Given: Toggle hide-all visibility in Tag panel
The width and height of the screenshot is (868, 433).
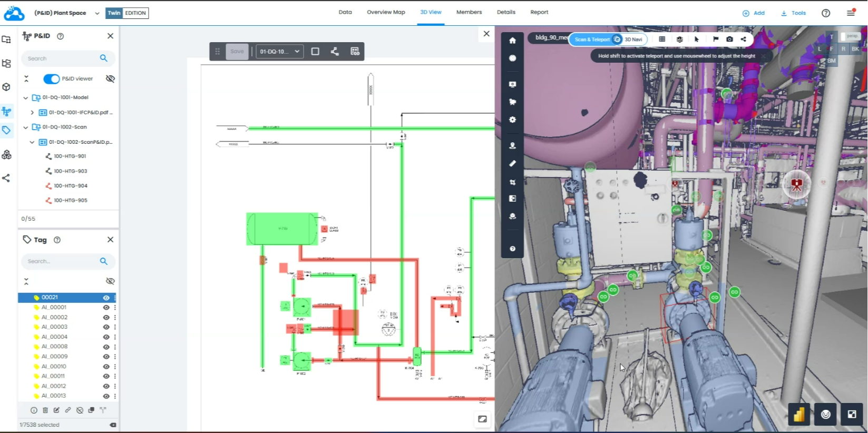Looking at the screenshot, I should (110, 281).
